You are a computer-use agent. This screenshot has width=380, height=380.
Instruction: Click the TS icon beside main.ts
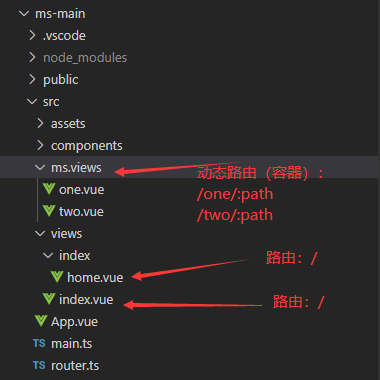pos(39,343)
